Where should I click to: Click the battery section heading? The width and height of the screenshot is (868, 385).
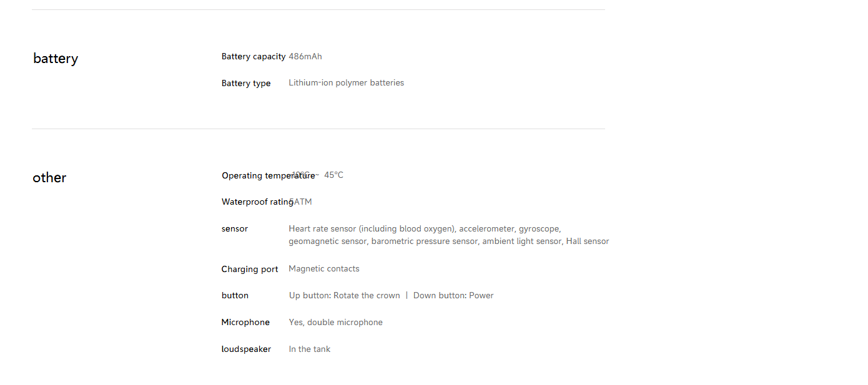[x=56, y=59]
